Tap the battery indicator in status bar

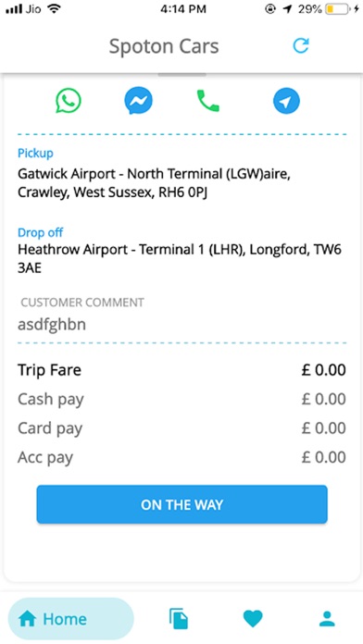338,9
